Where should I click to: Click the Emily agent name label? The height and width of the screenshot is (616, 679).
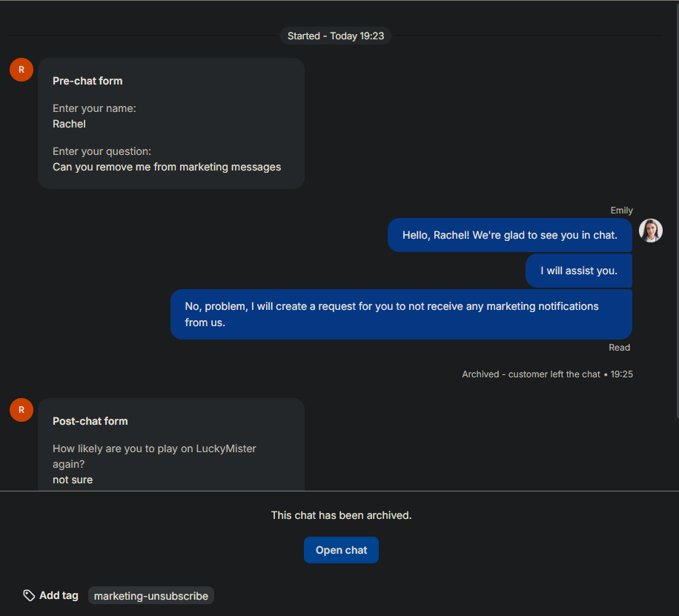[621, 211]
